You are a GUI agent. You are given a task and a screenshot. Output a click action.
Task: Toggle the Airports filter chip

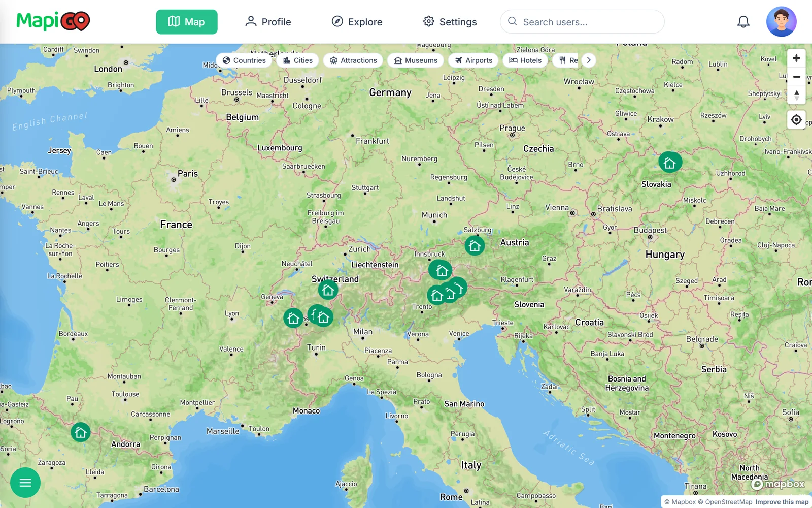tap(473, 60)
